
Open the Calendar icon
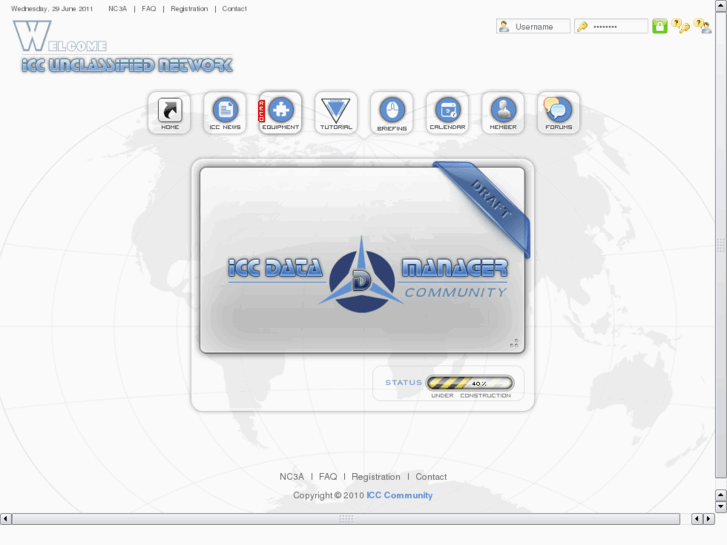tap(447, 113)
